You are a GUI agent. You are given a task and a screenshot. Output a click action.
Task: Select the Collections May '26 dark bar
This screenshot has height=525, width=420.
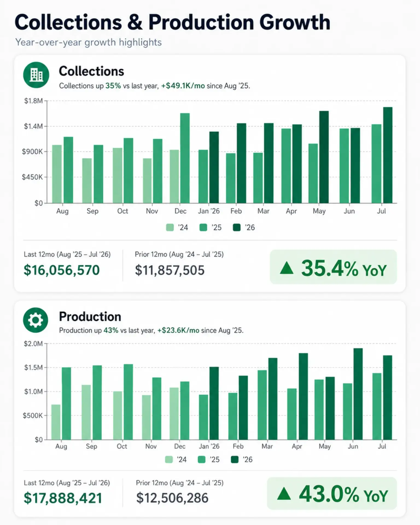324,157
